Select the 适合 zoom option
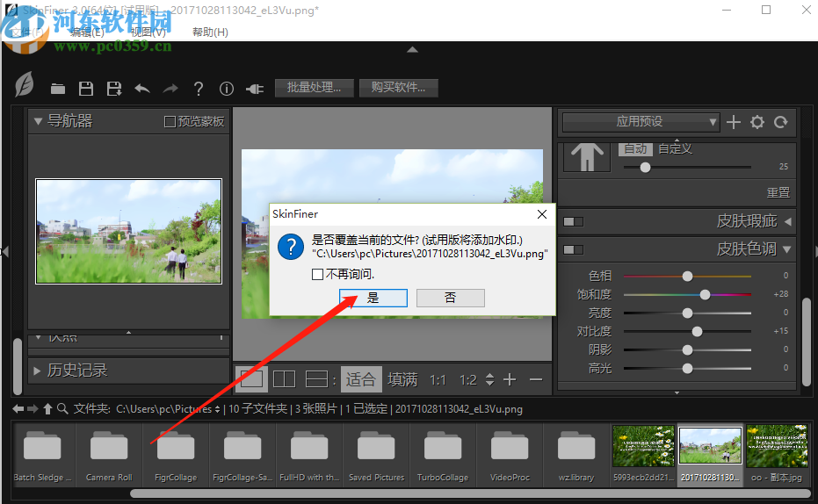Viewport: 818px width, 504px height. (x=361, y=379)
